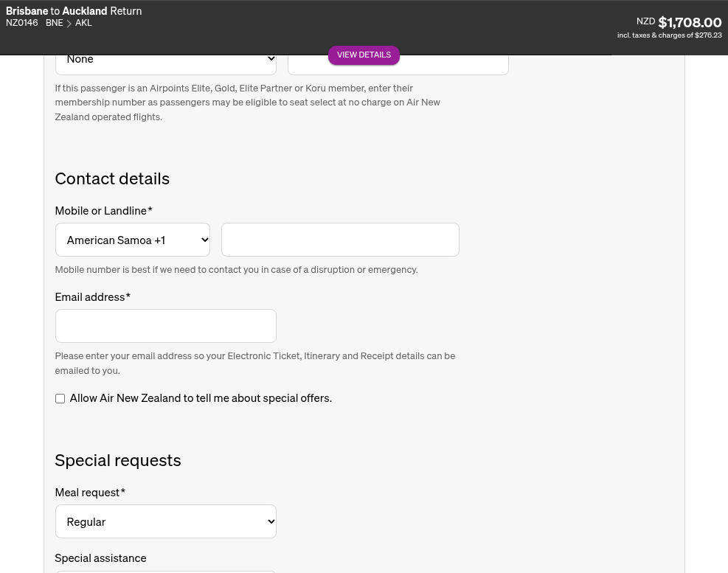728x573 pixels.
Task: Click the Email address input field
Action: (x=166, y=326)
